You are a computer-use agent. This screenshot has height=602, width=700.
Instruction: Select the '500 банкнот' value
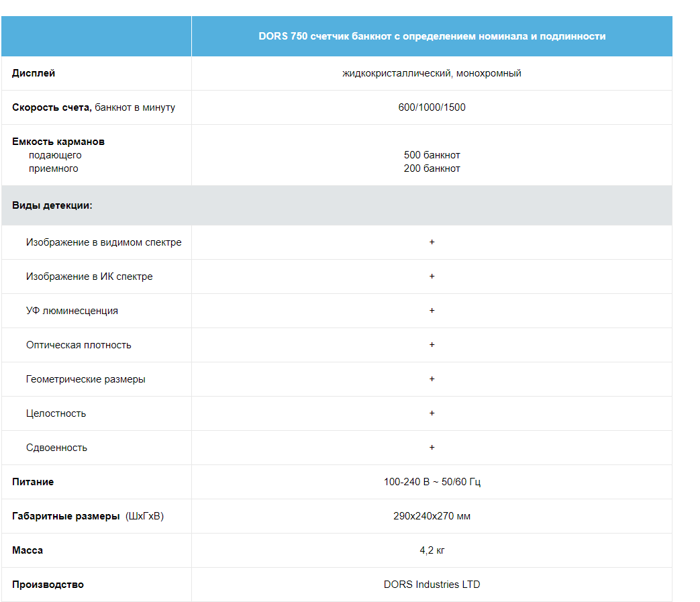432,155
